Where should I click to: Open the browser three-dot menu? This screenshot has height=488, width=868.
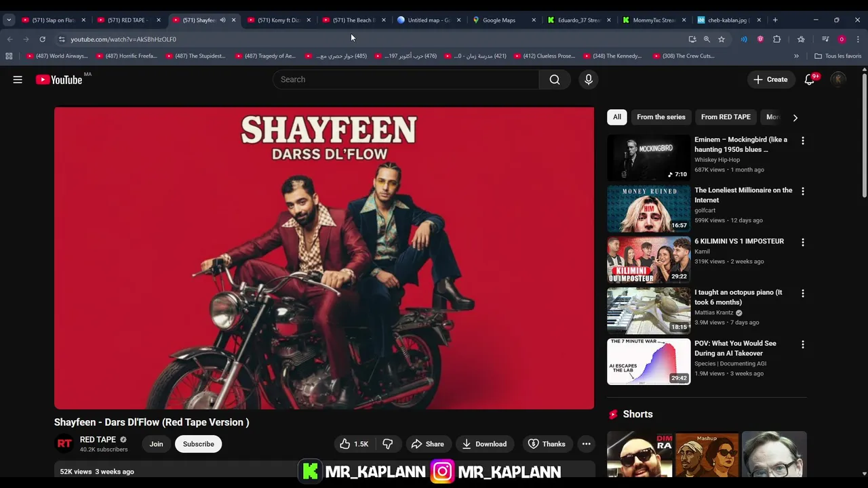858,39
